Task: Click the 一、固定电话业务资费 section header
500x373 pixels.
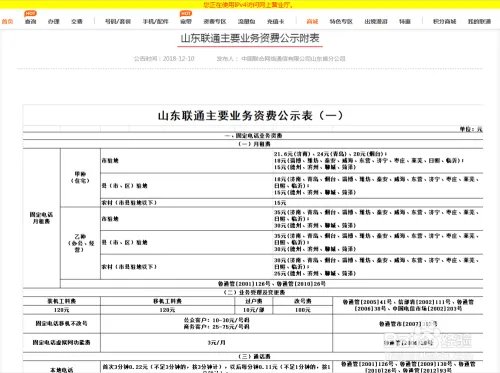Action: tap(253, 136)
